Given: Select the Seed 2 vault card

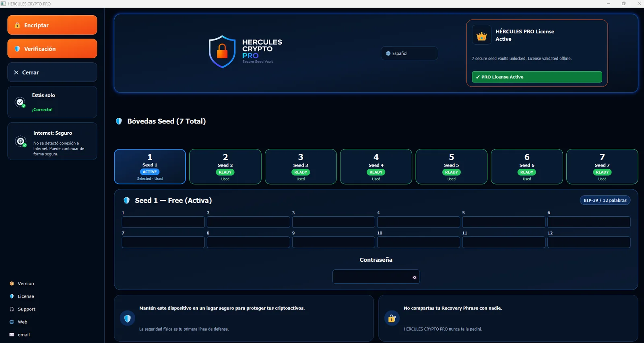Looking at the screenshot, I should coord(225,166).
